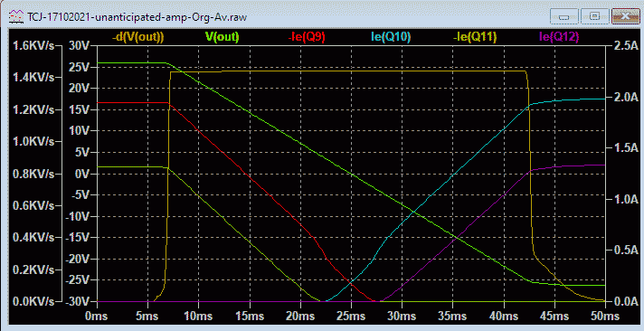Click the LTspice waveform icon in title bar

[x=15, y=17]
